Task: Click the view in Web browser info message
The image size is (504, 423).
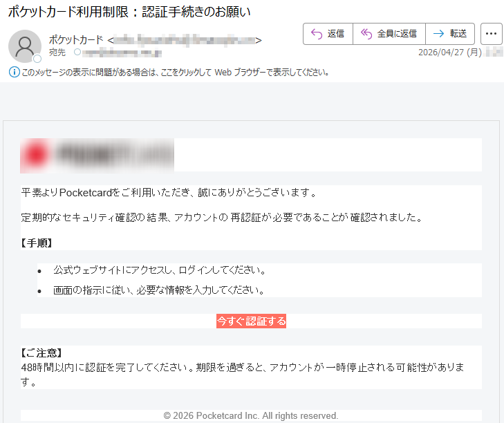Action: [175, 73]
